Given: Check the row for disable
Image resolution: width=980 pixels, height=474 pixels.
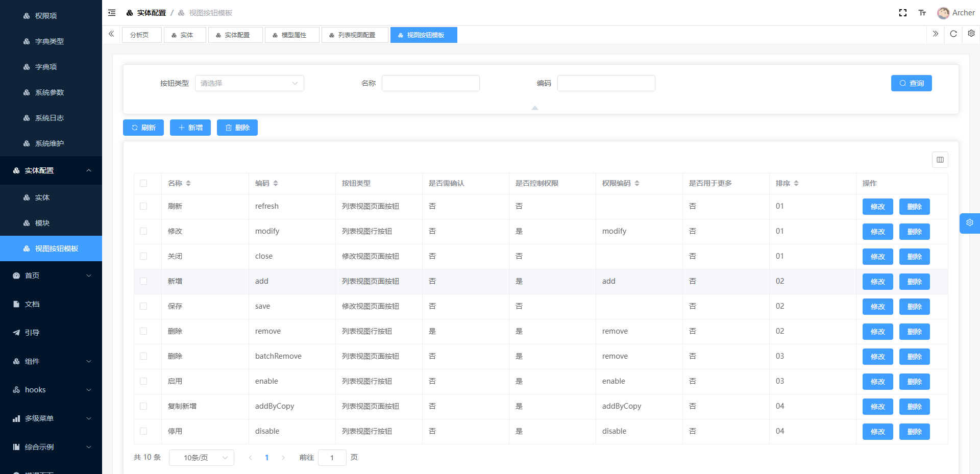Looking at the screenshot, I should tap(143, 431).
